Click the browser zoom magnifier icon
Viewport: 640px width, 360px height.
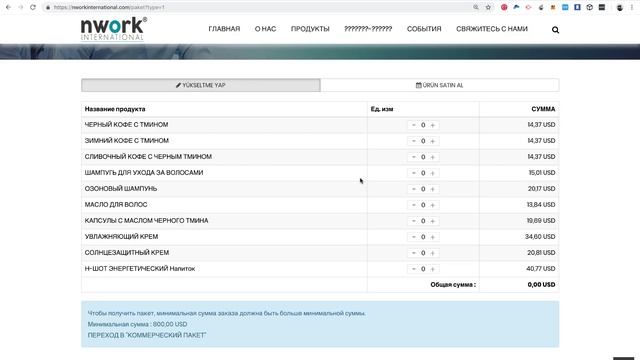(x=476, y=7)
